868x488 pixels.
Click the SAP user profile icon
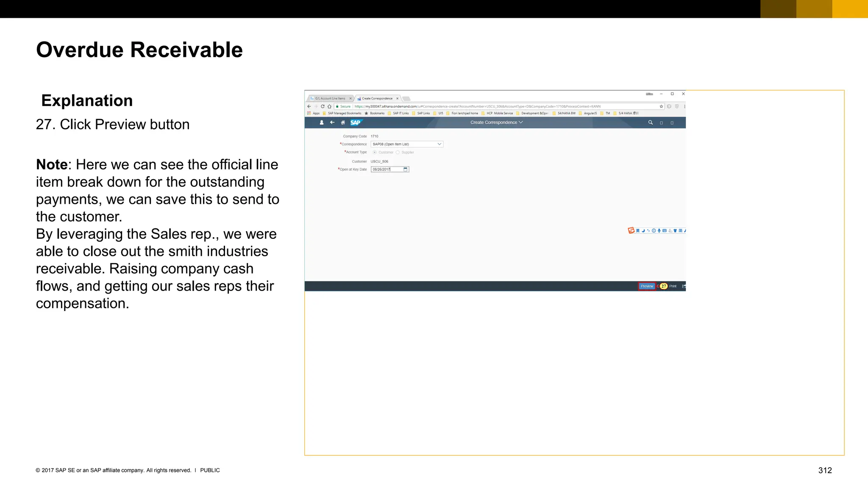[321, 122]
